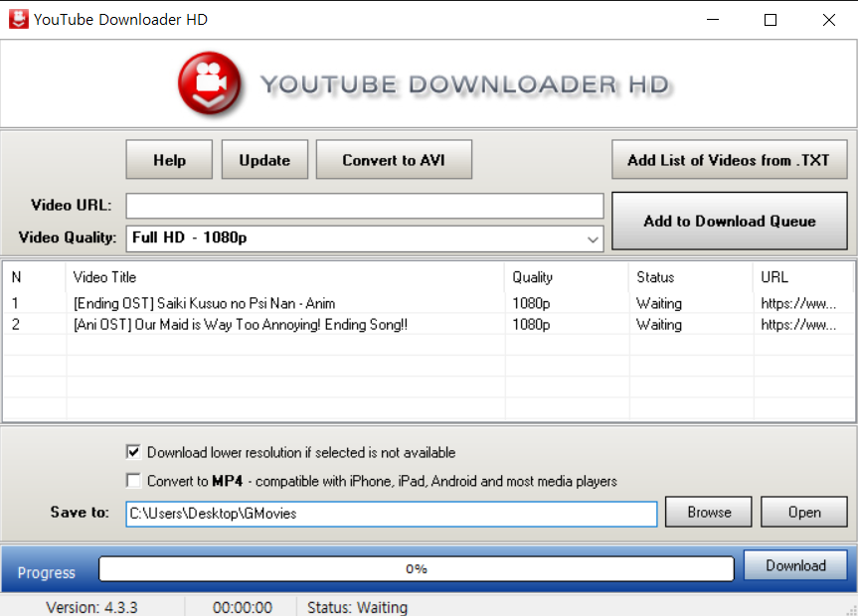858x616 pixels.
Task: Close the YouTube Downloader HD window
Action: click(x=828, y=20)
